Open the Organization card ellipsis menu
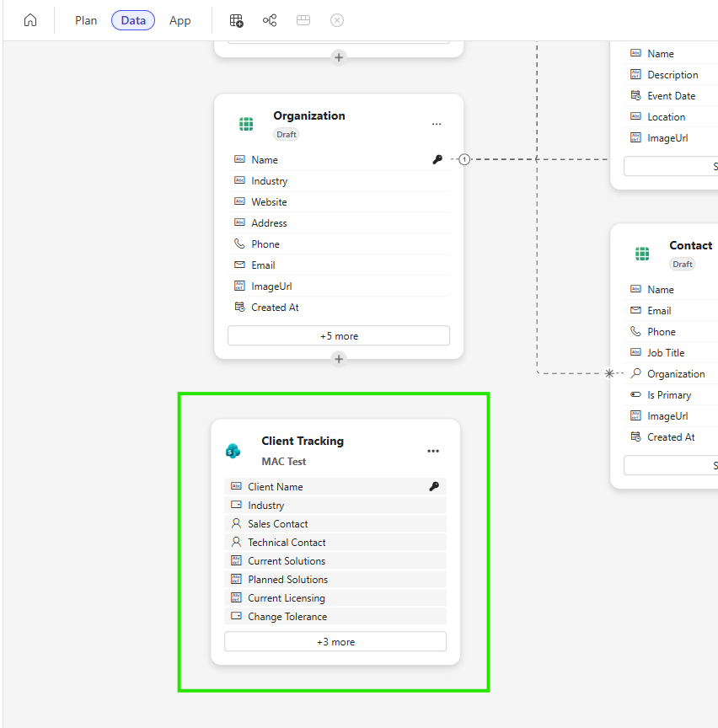The height and width of the screenshot is (728, 718). pyautogui.click(x=437, y=124)
